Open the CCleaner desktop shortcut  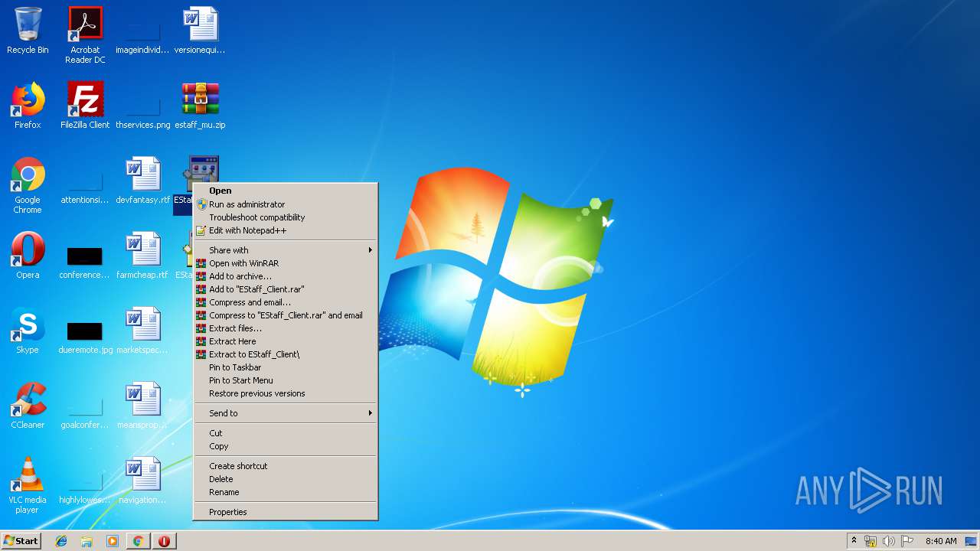[x=28, y=406]
